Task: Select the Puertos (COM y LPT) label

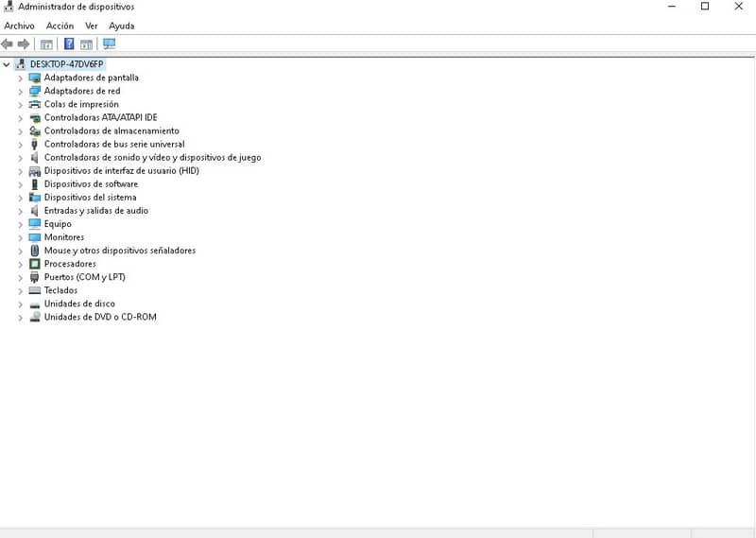Action: click(x=85, y=277)
